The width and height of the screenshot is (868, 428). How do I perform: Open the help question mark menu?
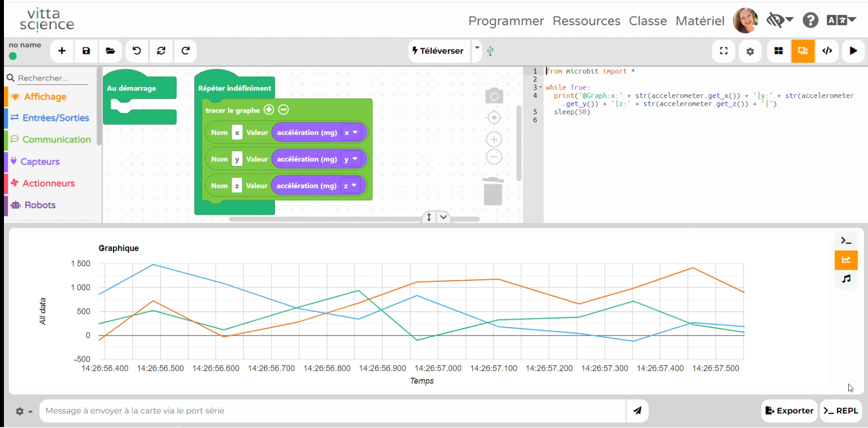pyautogui.click(x=810, y=21)
